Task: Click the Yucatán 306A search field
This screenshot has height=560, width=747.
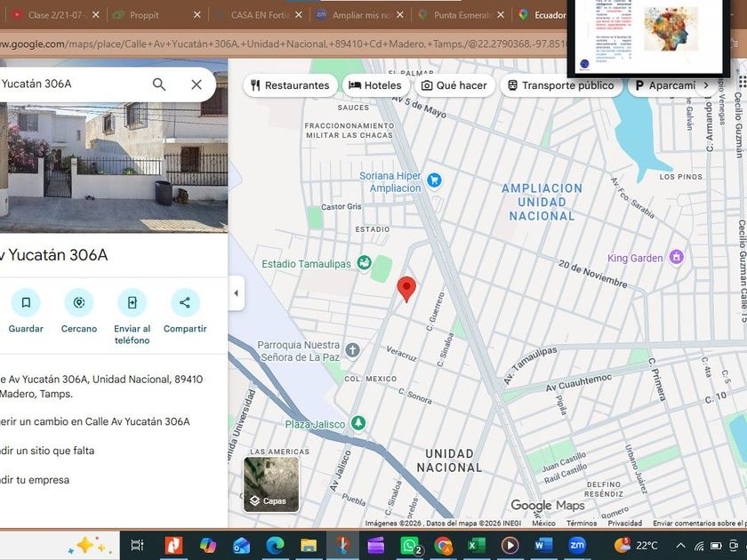Action: click(71, 84)
